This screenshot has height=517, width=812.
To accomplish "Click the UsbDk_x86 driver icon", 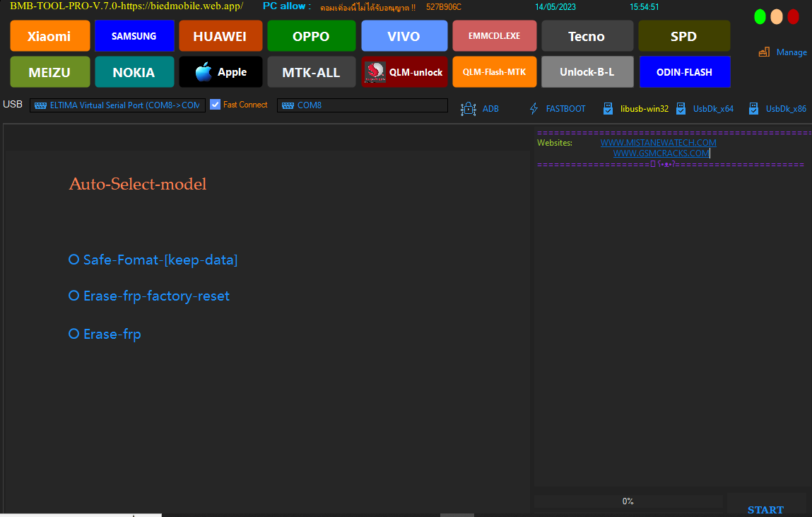I will pos(753,109).
